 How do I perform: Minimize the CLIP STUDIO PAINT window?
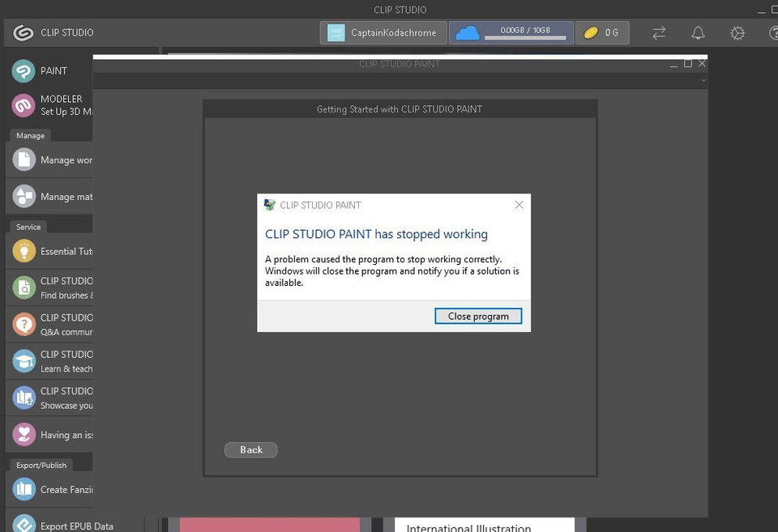click(x=673, y=65)
